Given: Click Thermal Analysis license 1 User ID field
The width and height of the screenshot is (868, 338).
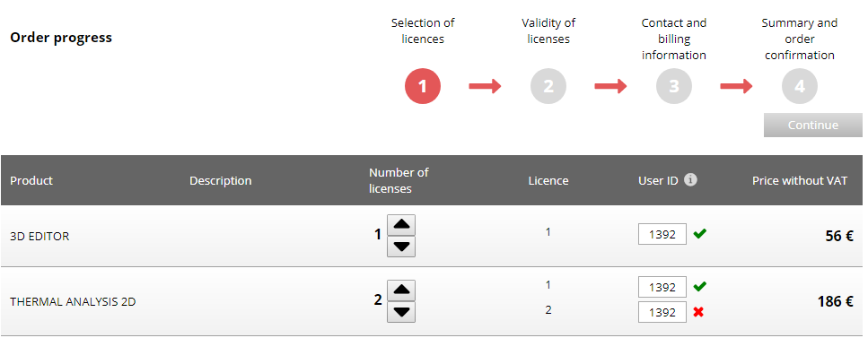Looking at the screenshot, I should click(662, 287).
